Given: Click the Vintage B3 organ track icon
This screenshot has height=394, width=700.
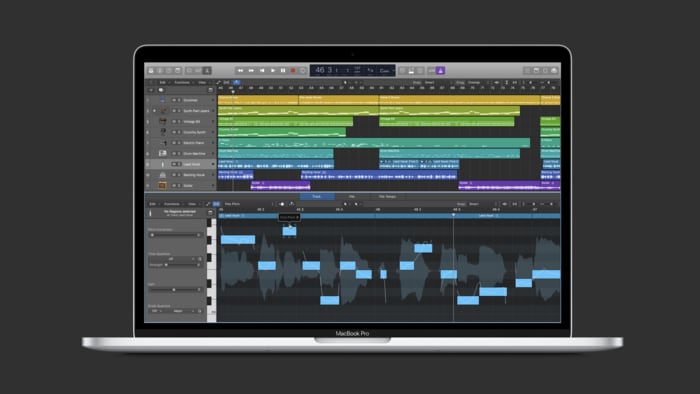Looking at the screenshot, I should pos(163,121).
